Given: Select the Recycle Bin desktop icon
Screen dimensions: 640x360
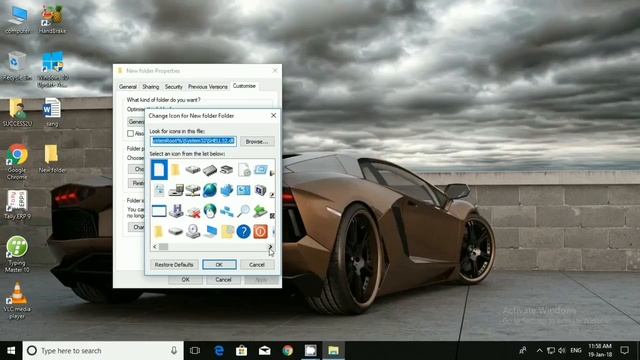Looking at the screenshot, I should [x=17, y=66].
